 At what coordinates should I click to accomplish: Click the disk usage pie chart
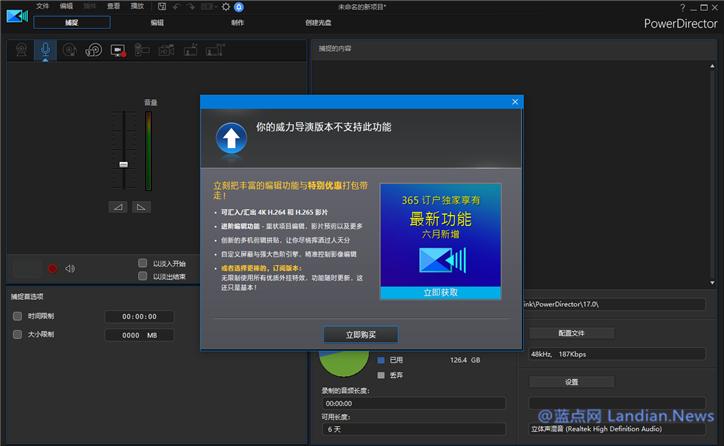pos(344,363)
